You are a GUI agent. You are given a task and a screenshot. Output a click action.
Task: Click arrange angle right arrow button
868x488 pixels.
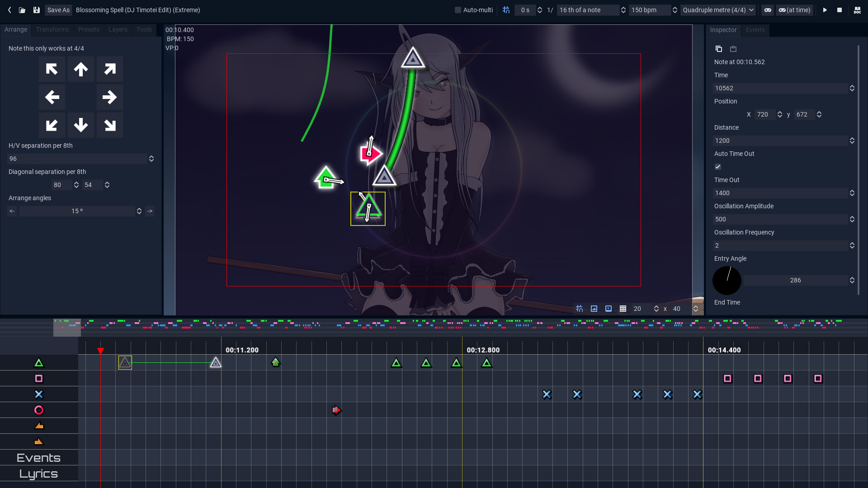150,211
